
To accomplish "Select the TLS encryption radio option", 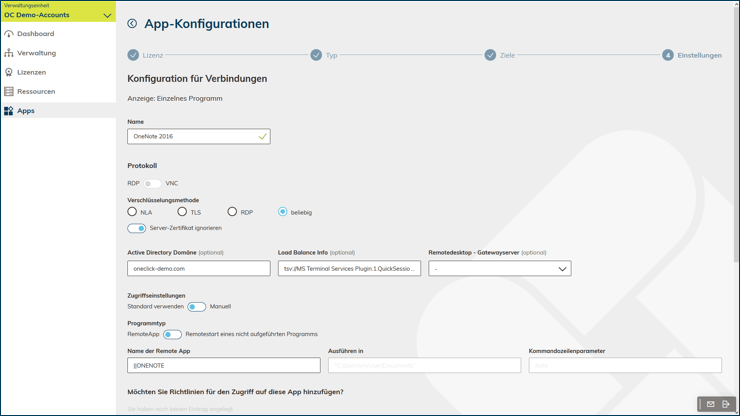I will [182, 212].
